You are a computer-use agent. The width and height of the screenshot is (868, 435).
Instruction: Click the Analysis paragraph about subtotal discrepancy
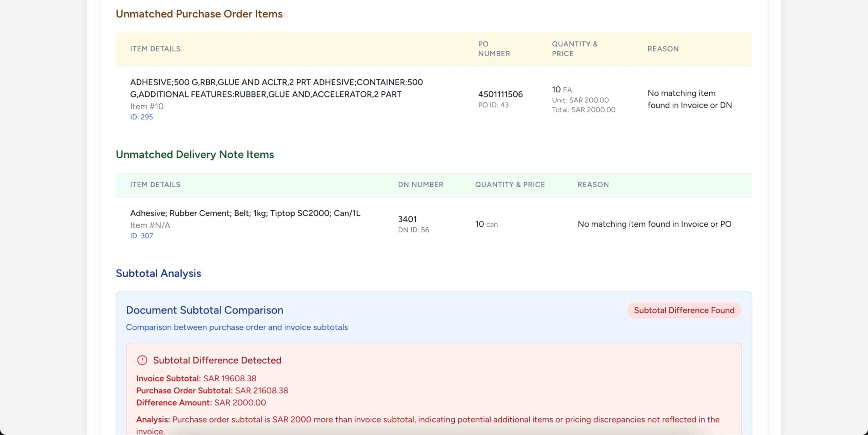click(428, 425)
